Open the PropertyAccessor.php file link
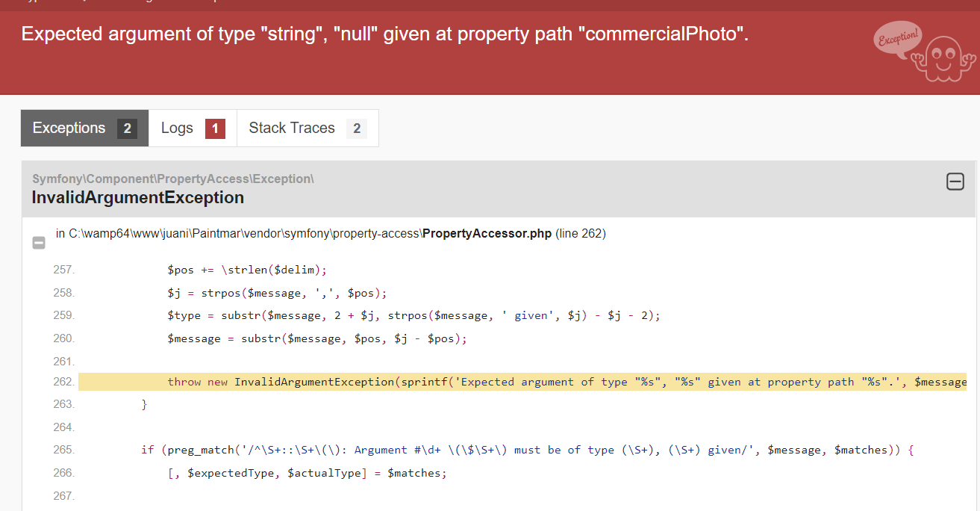This screenshot has height=511, width=980. (487, 234)
